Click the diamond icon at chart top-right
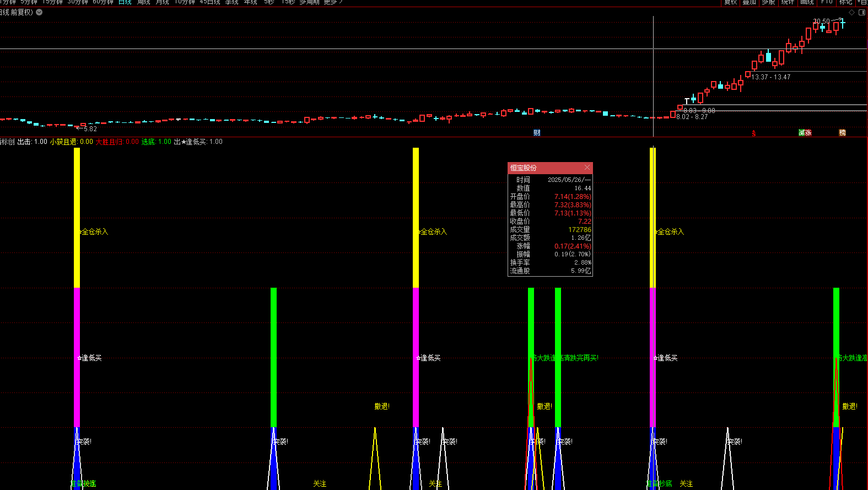 click(x=852, y=12)
